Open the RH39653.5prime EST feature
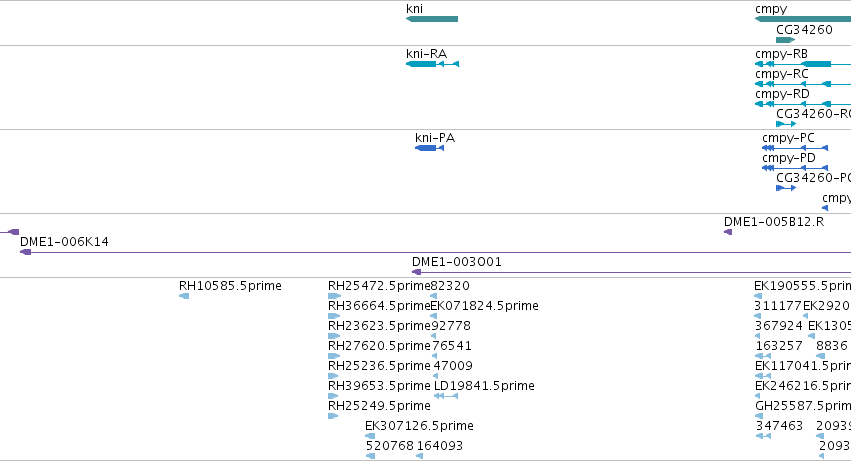The width and height of the screenshot is (851, 461). (x=333, y=396)
